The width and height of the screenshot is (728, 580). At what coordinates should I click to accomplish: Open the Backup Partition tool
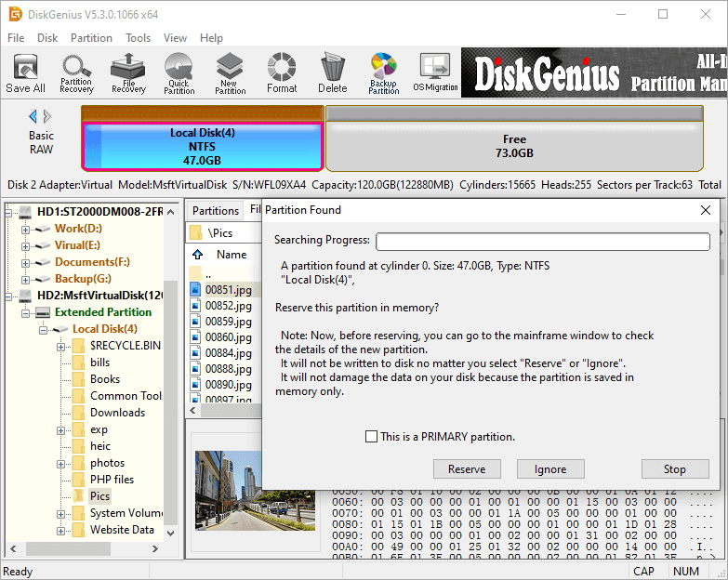point(383,72)
